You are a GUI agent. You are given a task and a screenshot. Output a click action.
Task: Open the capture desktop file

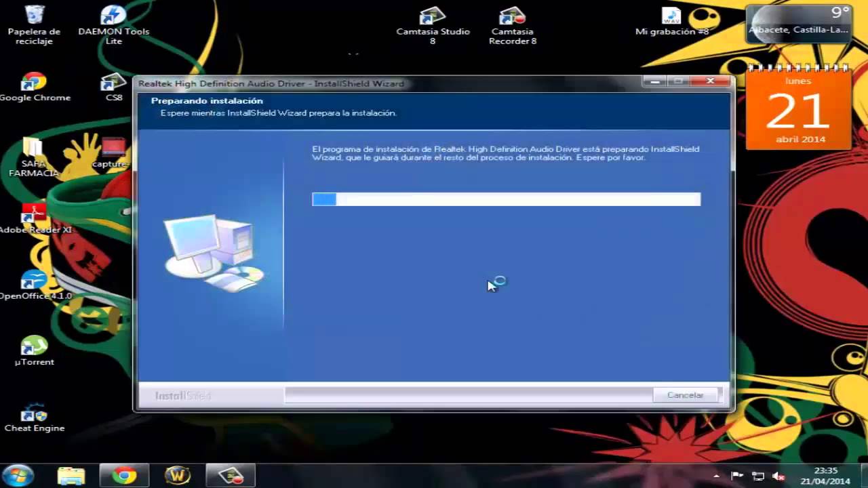coord(111,152)
